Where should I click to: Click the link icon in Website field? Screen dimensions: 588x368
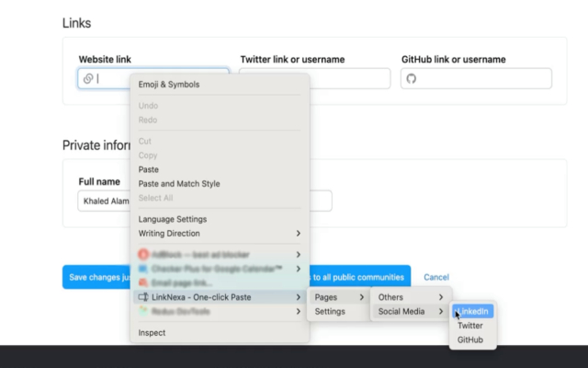(x=88, y=78)
